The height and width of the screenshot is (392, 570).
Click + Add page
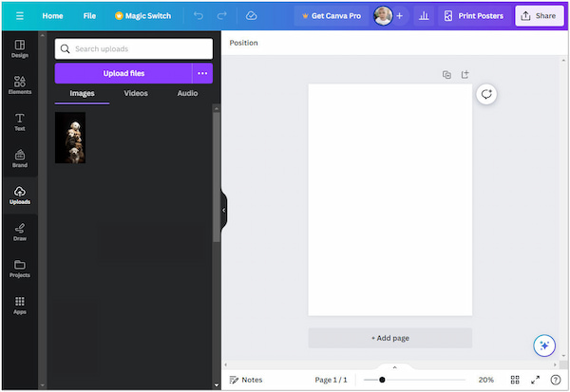390,338
